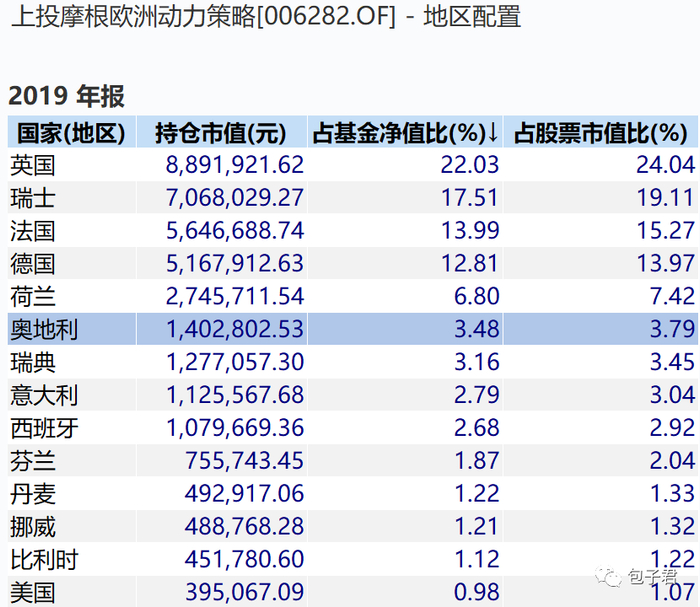Viewport: 700px width, 607px height.
Task: Click the net value ratio 3.48
Action: click(x=476, y=329)
